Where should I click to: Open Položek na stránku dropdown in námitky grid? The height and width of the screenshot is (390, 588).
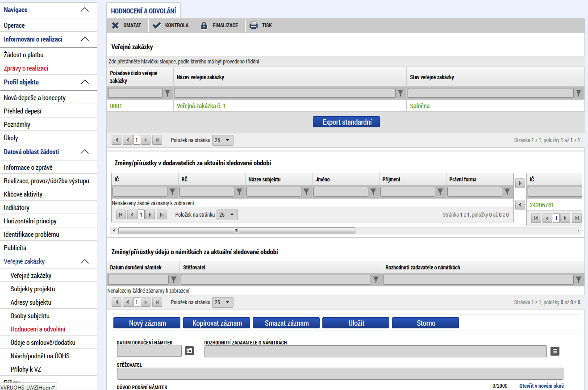(x=223, y=302)
